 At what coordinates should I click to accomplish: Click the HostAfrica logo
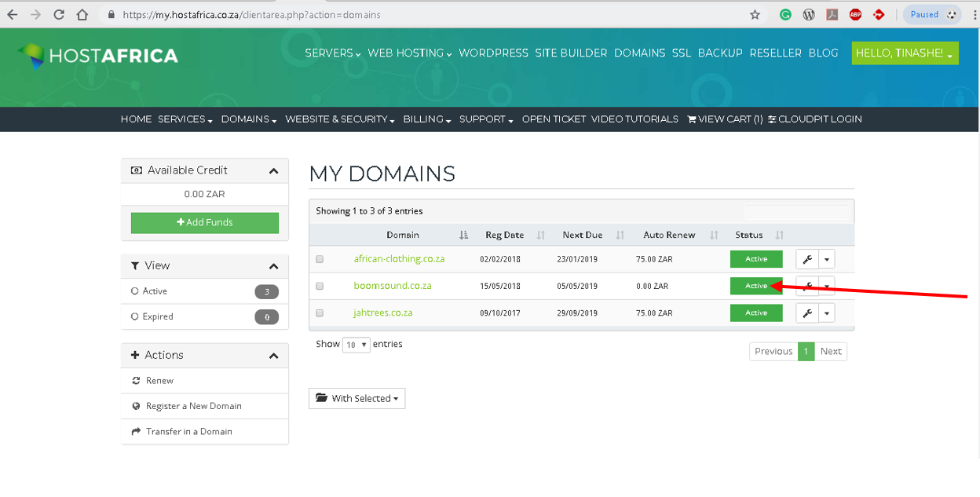coord(98,55)
